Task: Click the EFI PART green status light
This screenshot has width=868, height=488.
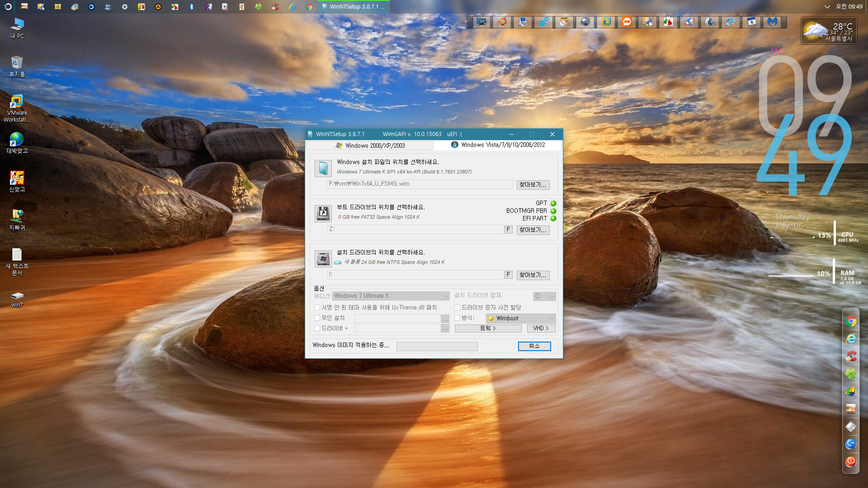Action: [553, 219]
